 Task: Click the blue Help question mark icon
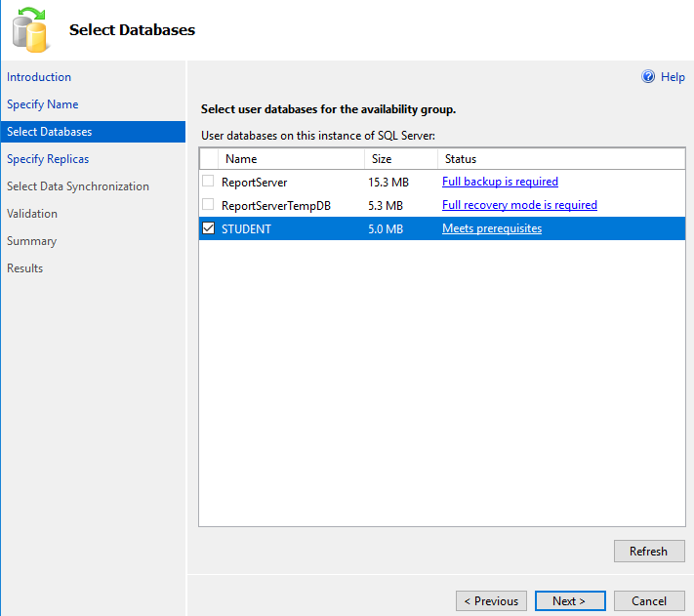[x=647, y=77]
